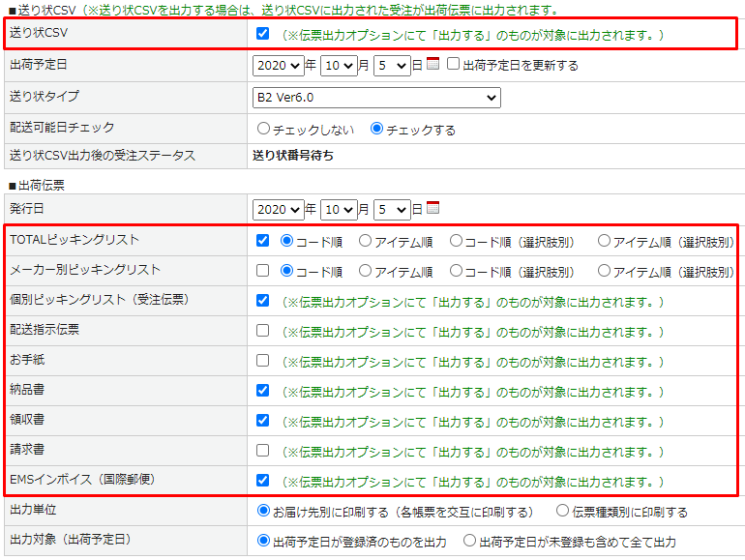Check the 請求書 checkbox
The height and width of the screenshot is (560, 745).
tap(263, 450)
